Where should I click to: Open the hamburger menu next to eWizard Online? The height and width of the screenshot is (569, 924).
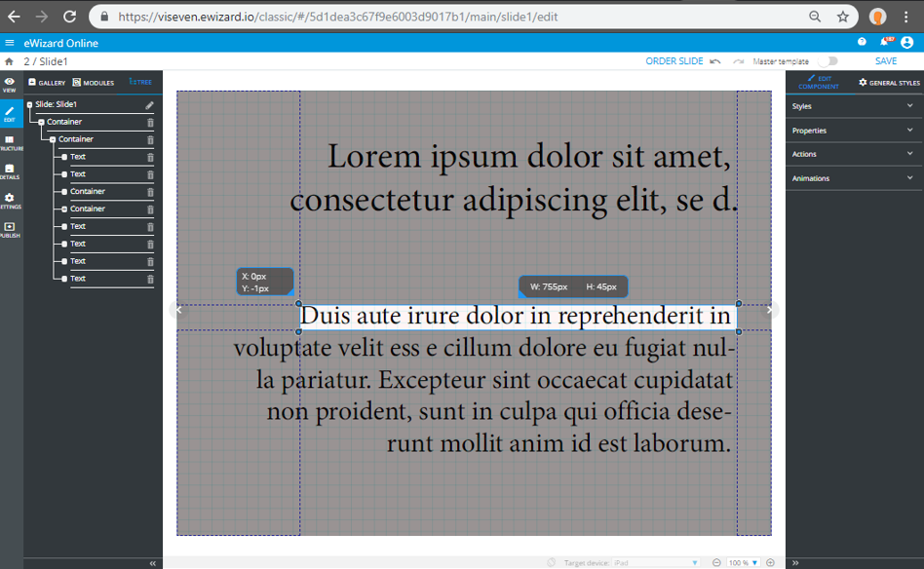pyautogui.click(x=10, y=43)
